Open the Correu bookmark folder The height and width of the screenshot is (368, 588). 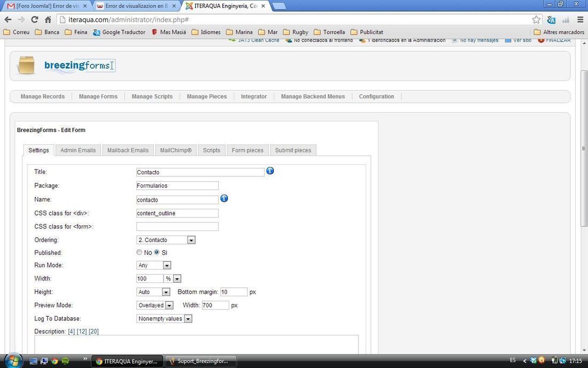[x=17, y=32]
